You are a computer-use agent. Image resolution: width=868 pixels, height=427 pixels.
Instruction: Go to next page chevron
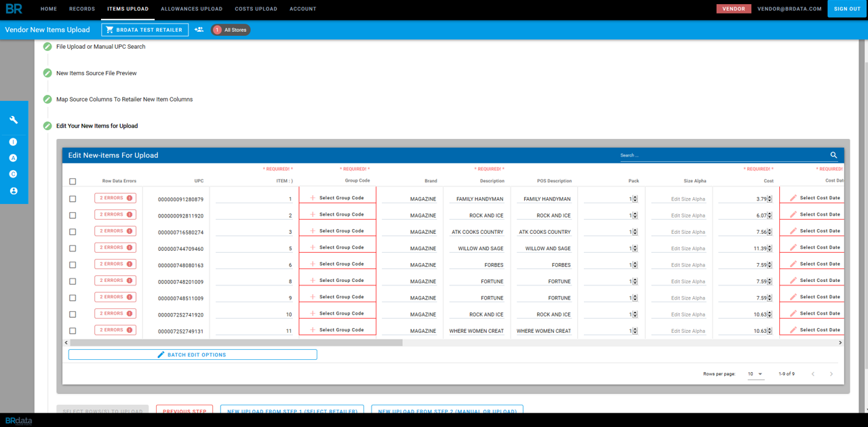(831, 374)
